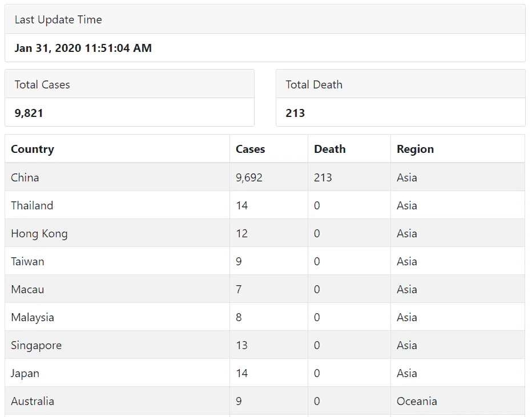Select Hong Kong death value '0'

(317, 233)
